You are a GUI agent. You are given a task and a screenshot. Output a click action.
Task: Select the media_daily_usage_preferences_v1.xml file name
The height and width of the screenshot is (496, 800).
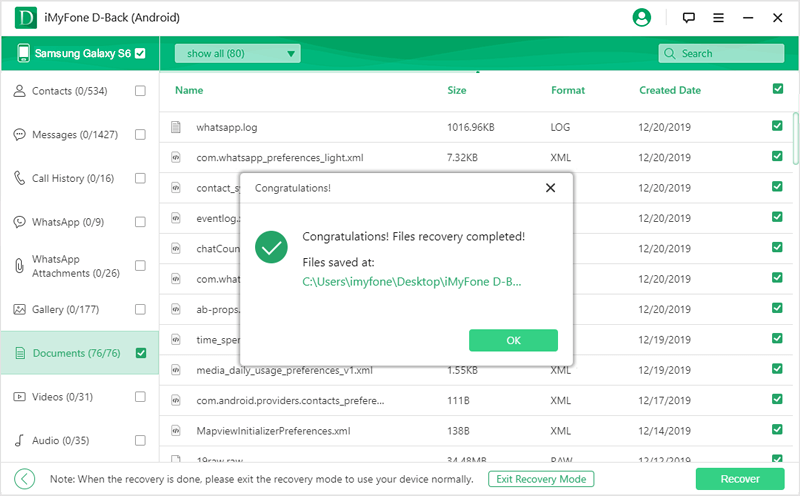[285, 370]
